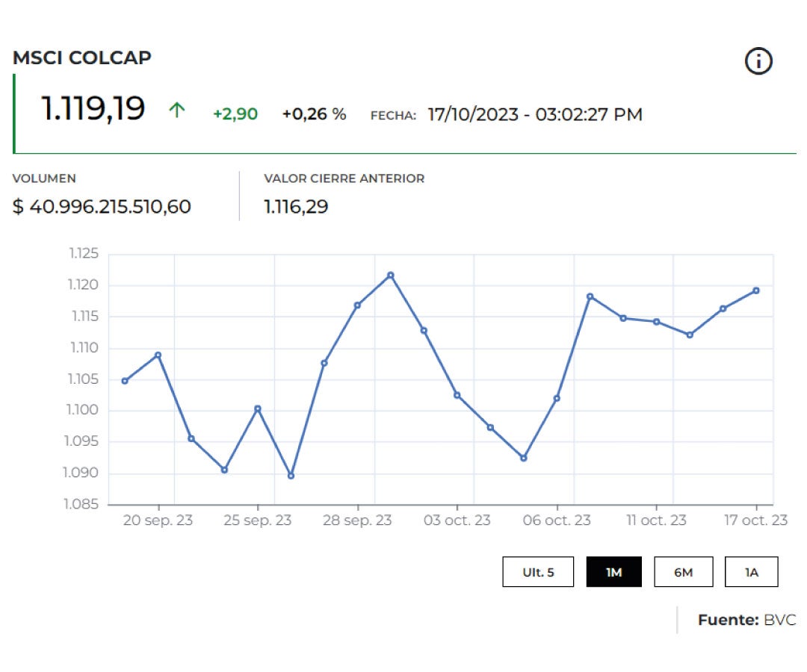The width and height of the screenshot is (807, 672).
Task: Click the BVC source link
Action: click(x=778, y=620)
